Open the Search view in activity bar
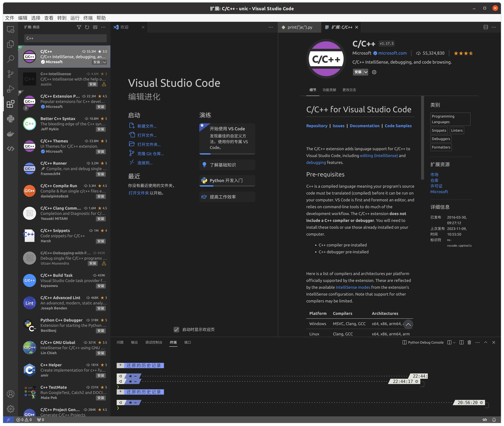Image resolution: width=504 pixels, height=426 pixels. [10, 59]
